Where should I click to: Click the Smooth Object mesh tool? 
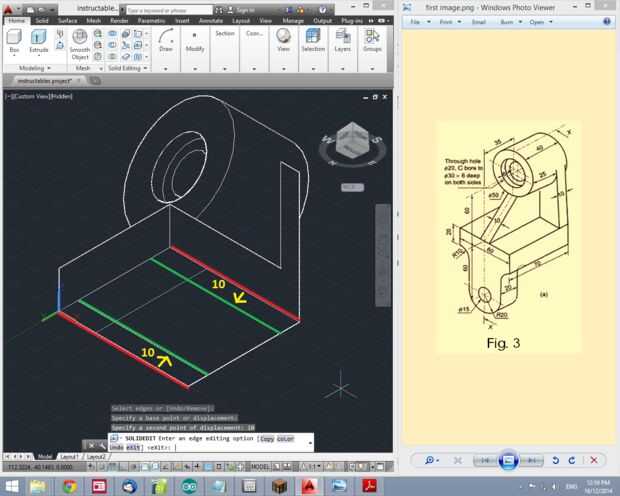tap(79, 44)
